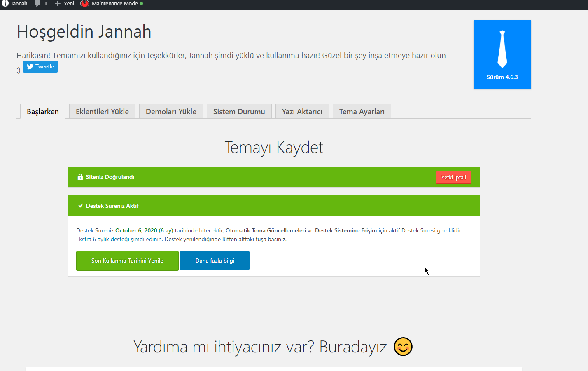The image size is (588, 371).
Task: Click the Destek Sistemine Erişim text
Action: pyautogui.click(x=346, y=230)
